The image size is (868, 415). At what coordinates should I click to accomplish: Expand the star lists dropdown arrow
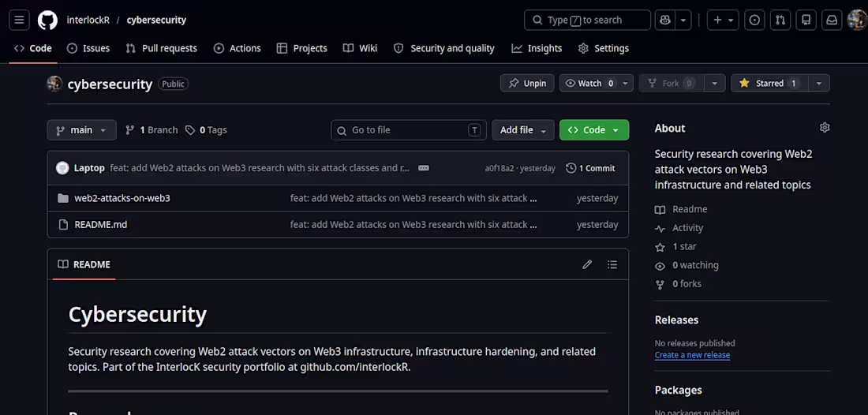(x=819, y=83)
